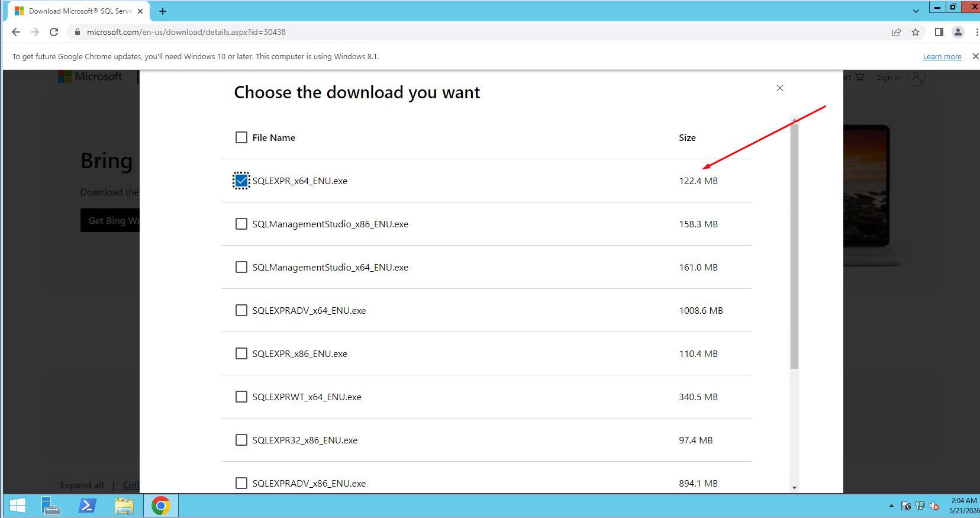Click the Chrome icon in the taskbar
The height and width of the screenshot is (518, 980).
pyautogui.click(x=160, y=506)
